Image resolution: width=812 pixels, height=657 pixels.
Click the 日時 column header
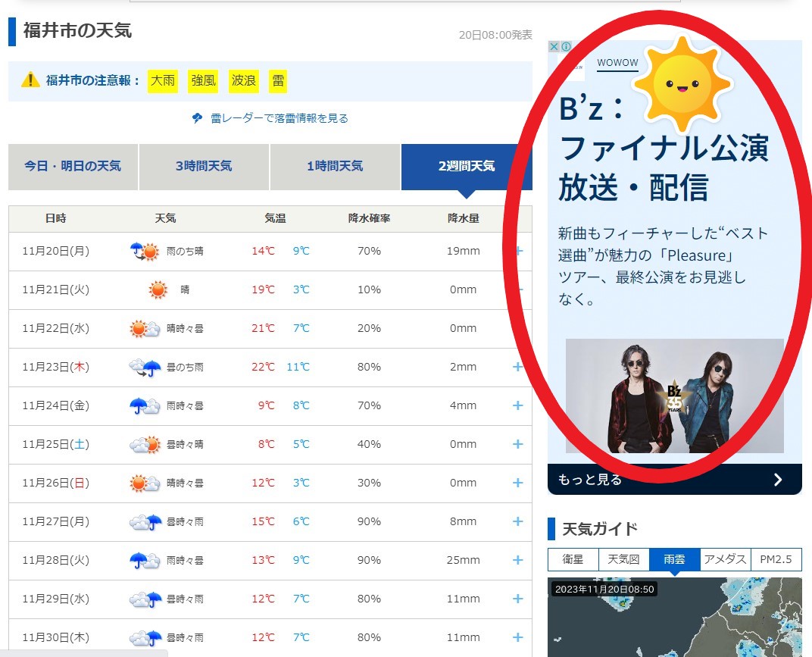55,219
